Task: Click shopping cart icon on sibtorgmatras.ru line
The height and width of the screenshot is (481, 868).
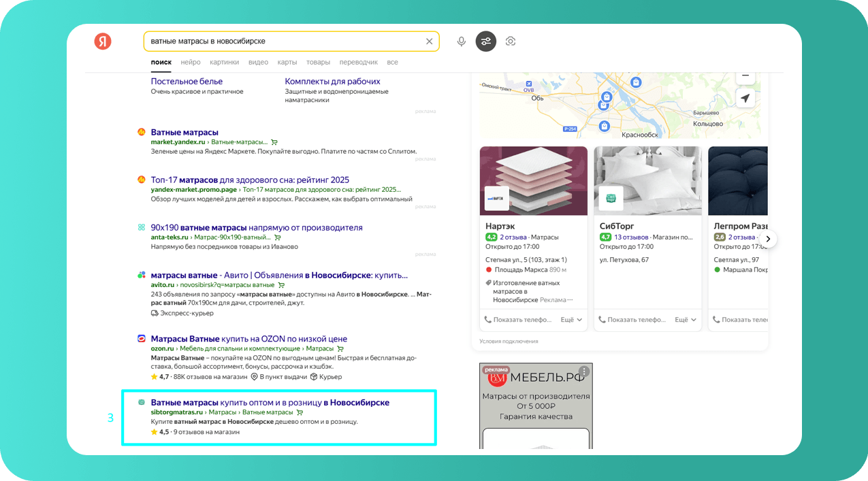Action: click(x=300, y=412)
